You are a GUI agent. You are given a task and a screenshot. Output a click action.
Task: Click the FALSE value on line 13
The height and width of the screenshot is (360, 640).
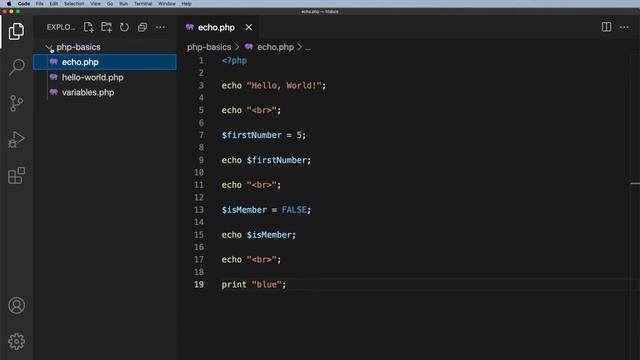294,210
